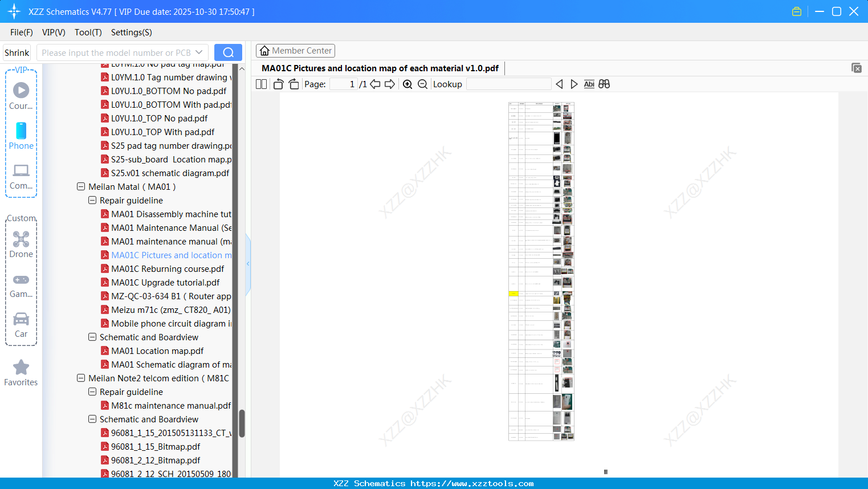The image size is (868, 489).
Task: Close the MA01C Pictures PDF tab
Action: [856, 68]
